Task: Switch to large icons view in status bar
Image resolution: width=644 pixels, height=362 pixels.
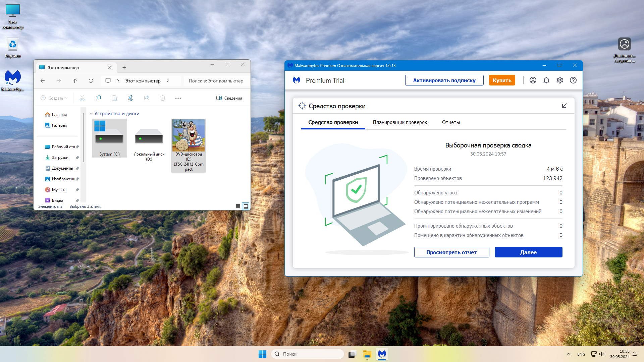Action: (x=246, y=206)
